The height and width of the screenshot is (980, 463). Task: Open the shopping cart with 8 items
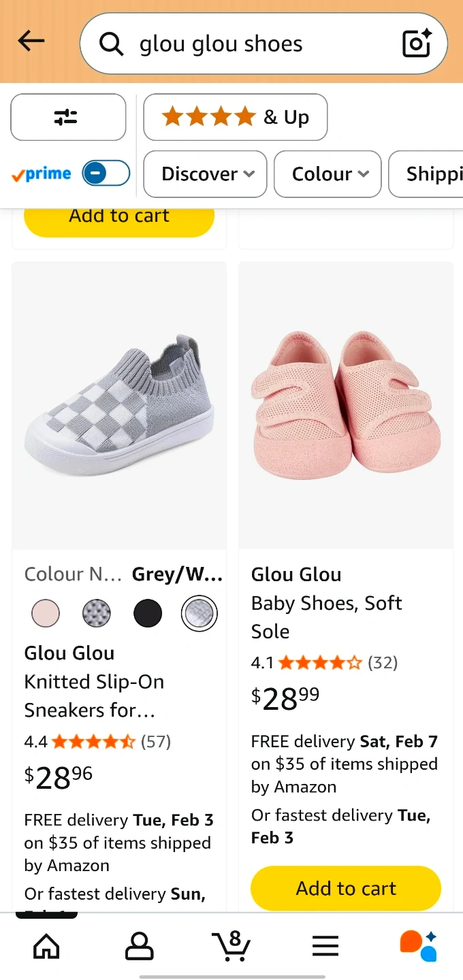pyautogui.click(x=231, y=945)
